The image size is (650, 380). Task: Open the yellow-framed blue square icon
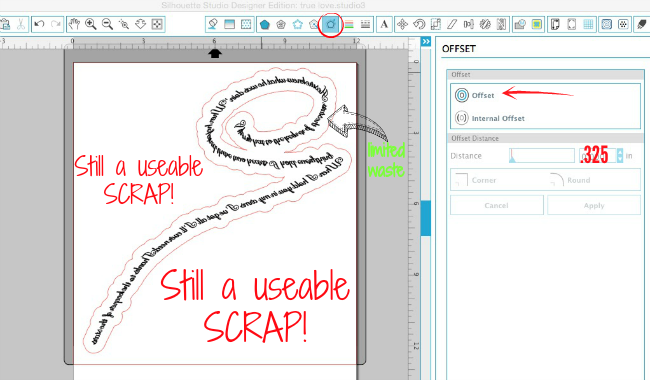(x=536, y=24)
